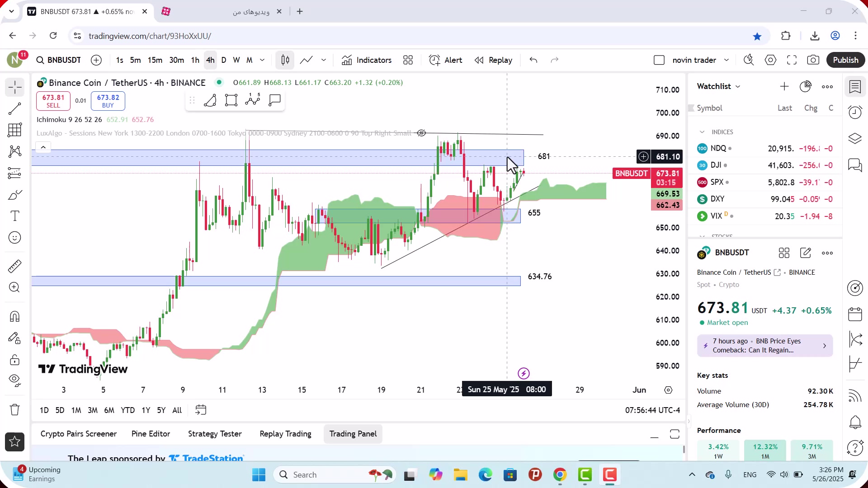868x488 pixels.
Task: Hide all drawings with eye icon
Action: 14,381
